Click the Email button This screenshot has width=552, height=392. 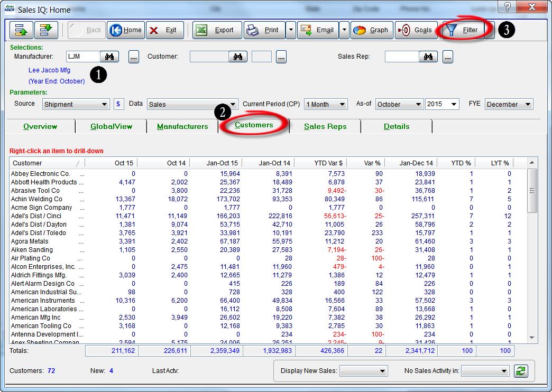click(318, 30)
